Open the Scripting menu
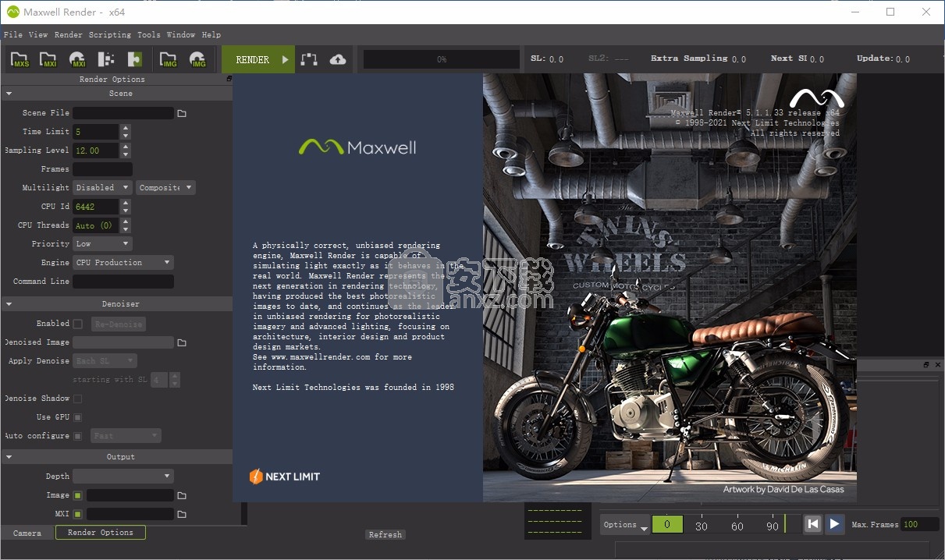This screenshot has width=945, height=560. pos(110,35)
